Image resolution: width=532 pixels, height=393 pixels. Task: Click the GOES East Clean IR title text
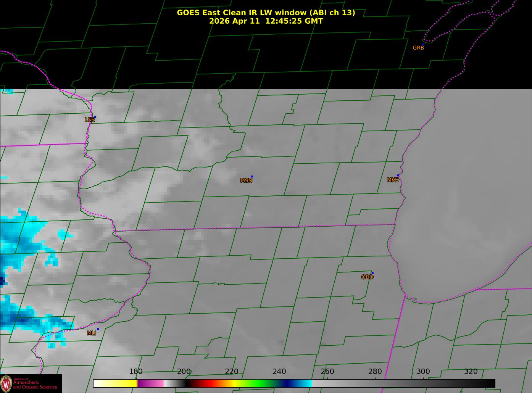click(x=266, y=13)
